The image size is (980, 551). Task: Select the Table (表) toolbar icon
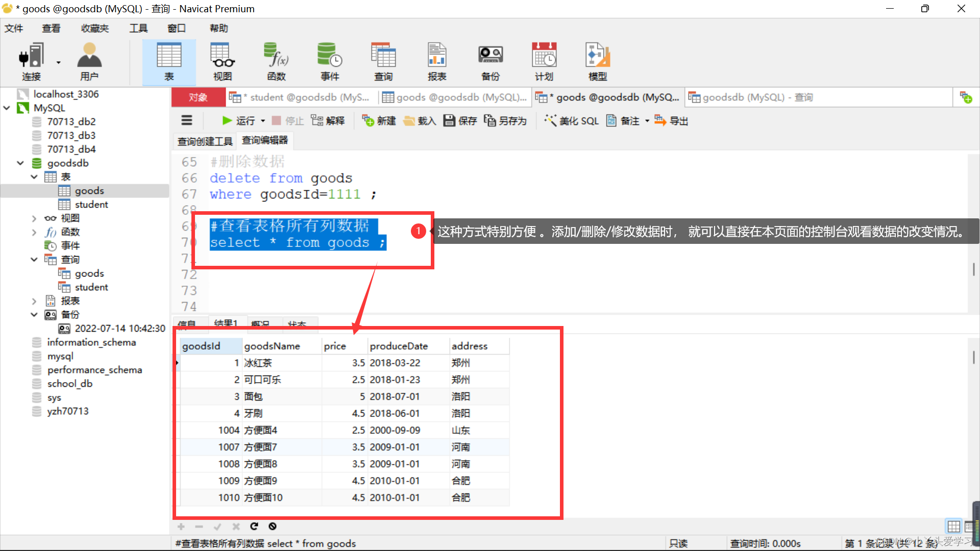click(x=169, y=62)
